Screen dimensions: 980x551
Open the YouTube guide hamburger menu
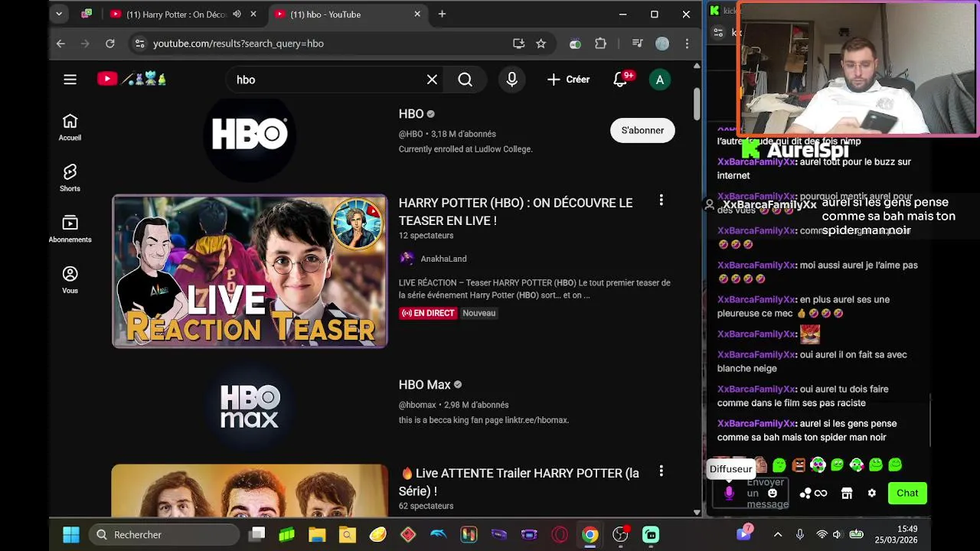pos(70,80)
